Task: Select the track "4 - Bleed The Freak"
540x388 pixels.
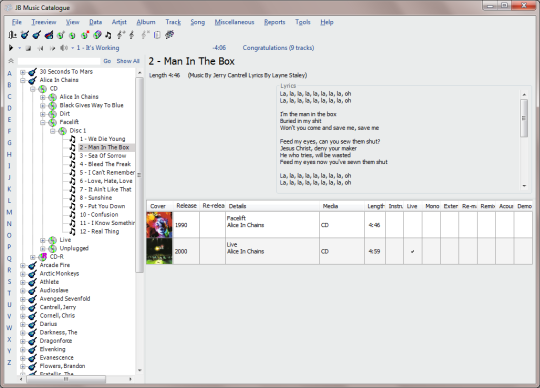Action: pyautogui.click(x=105, y=164)
